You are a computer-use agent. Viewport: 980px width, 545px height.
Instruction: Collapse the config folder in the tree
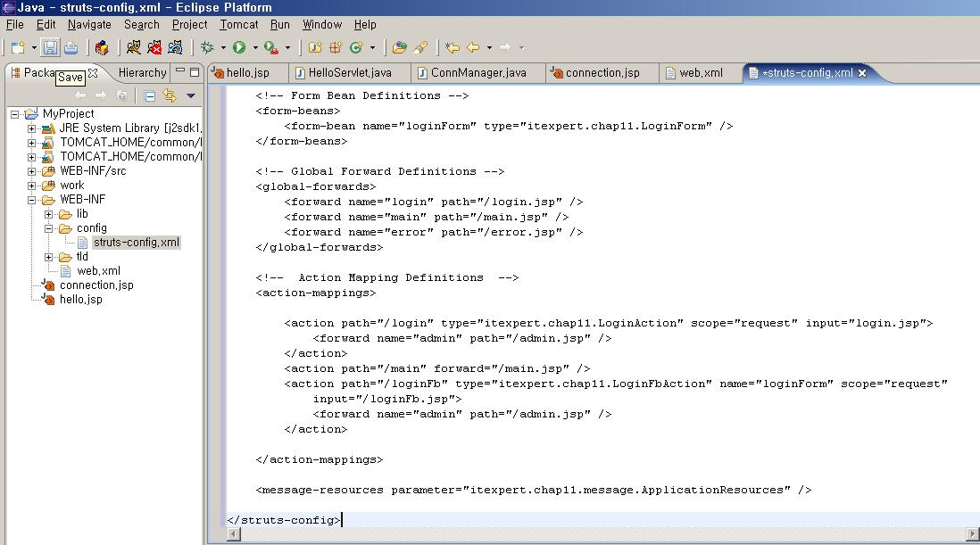coord(49,228)
